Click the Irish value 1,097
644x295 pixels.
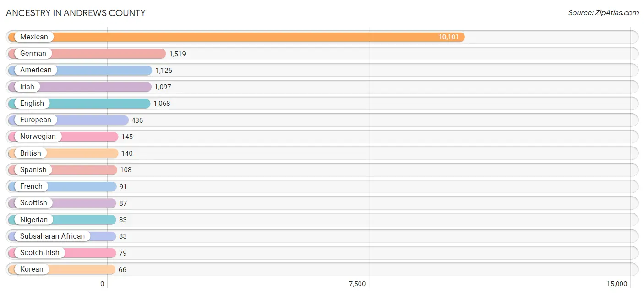point(163,87)
